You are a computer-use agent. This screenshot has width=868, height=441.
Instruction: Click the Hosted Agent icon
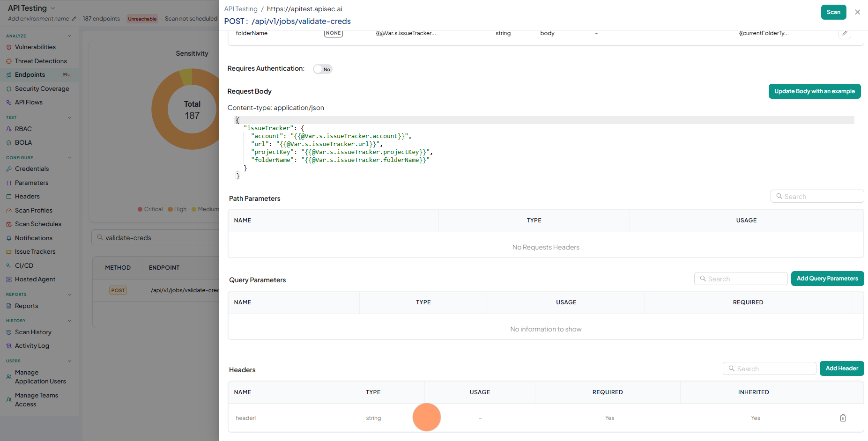click(x=9, y=279)
